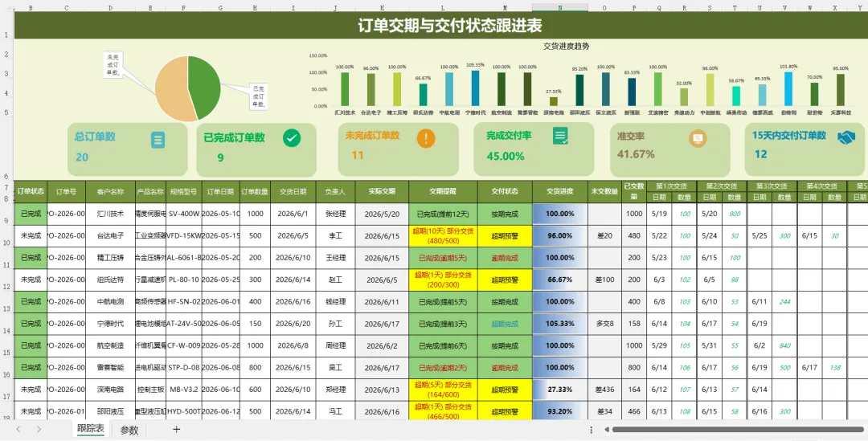The height and width of the screenshot is (441, 868).
Task: Click the left scroll arrow of horizontal scrollbar
Action: point(606,430)
